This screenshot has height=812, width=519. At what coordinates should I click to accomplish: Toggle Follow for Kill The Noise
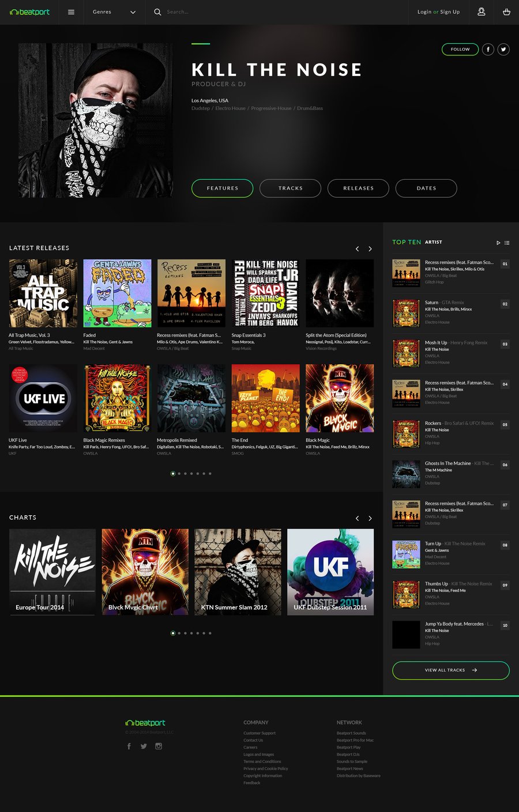click(460, 50)
